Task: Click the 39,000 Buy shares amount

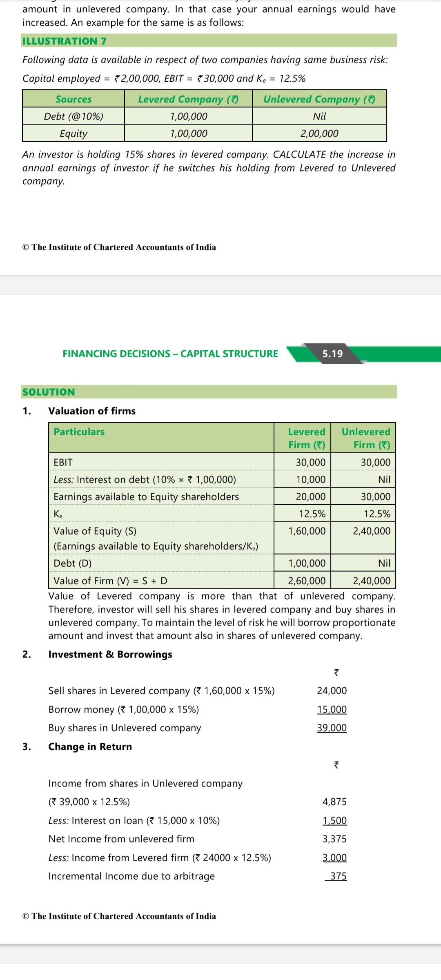Action: pyautogui.click(x=332, y=728)
